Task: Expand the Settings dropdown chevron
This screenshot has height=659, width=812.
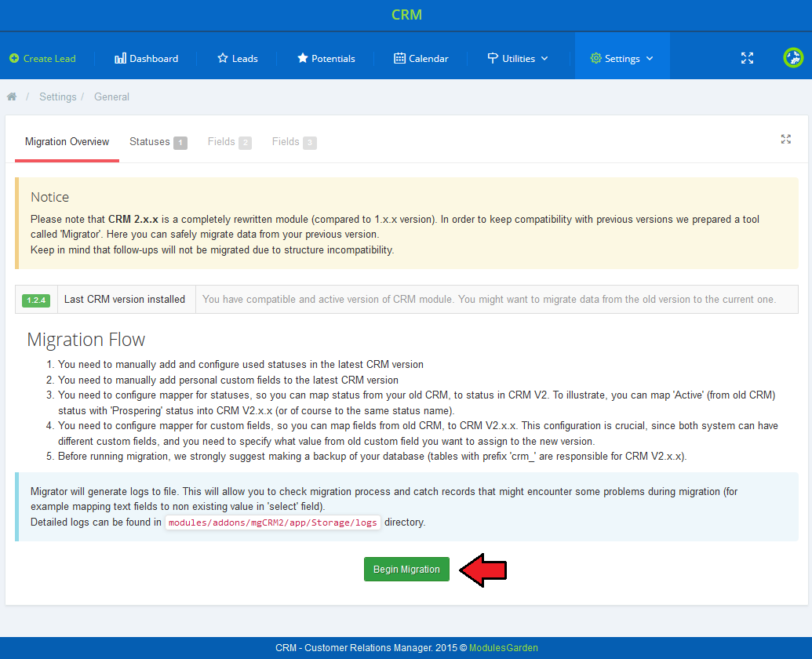Action: click(x=650, y=59)
